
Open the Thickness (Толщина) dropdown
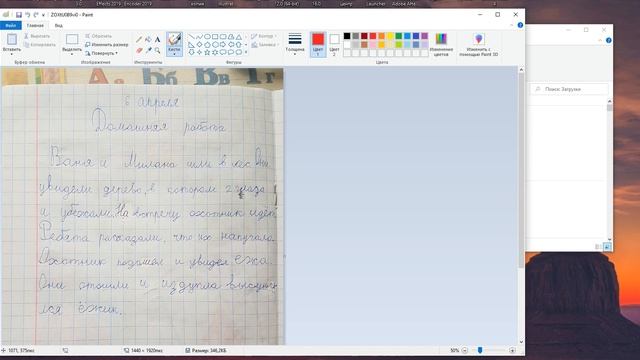point(295,44)
